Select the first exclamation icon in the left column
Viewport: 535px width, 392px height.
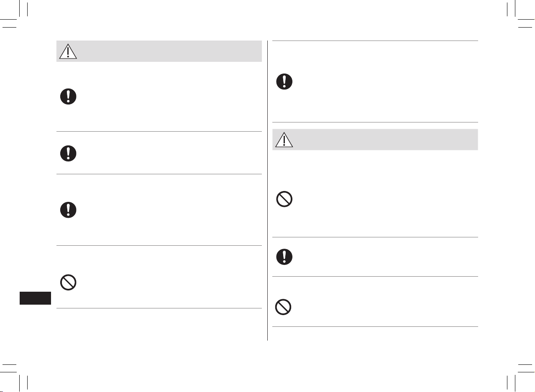(x=68, y=97)
